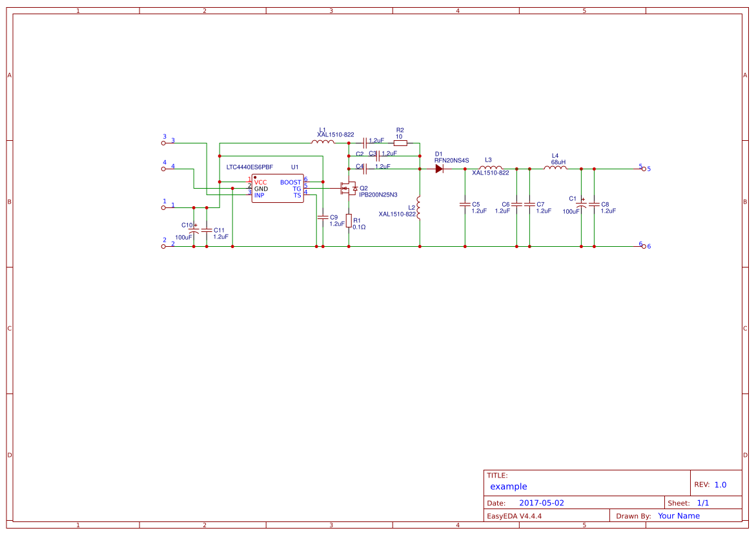This screenshot has width=756, height=535.
Task: Select the L1 XAL1510-822 inductor coil
Action: click(x=323, y=142)
